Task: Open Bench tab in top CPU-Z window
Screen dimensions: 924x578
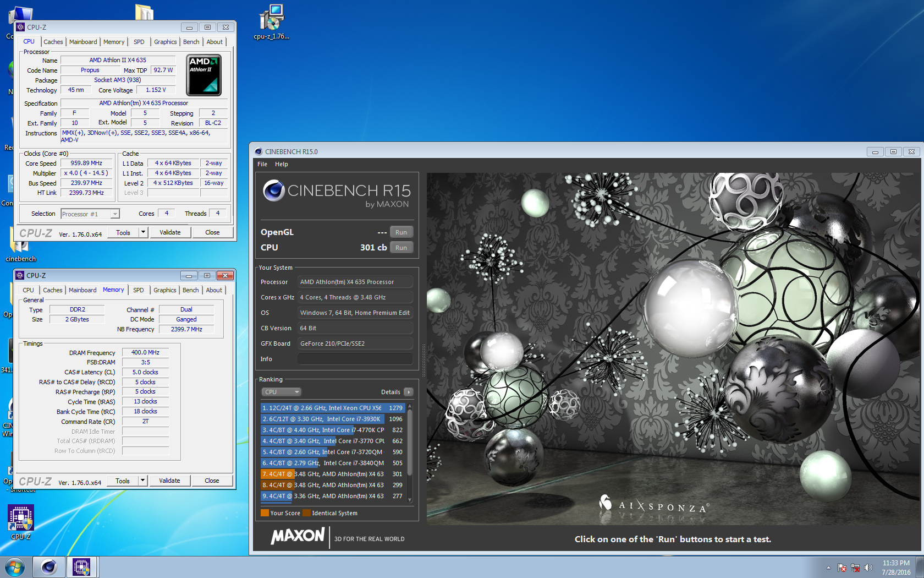Action: tap(191, 42)
